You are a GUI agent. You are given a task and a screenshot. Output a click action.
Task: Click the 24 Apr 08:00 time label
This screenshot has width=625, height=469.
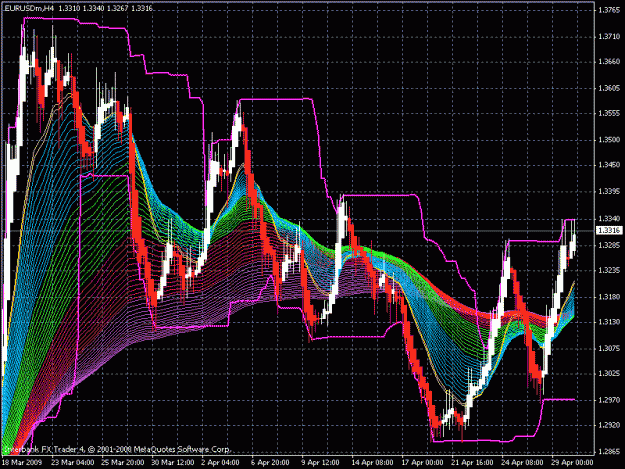[x=522, y=463]
